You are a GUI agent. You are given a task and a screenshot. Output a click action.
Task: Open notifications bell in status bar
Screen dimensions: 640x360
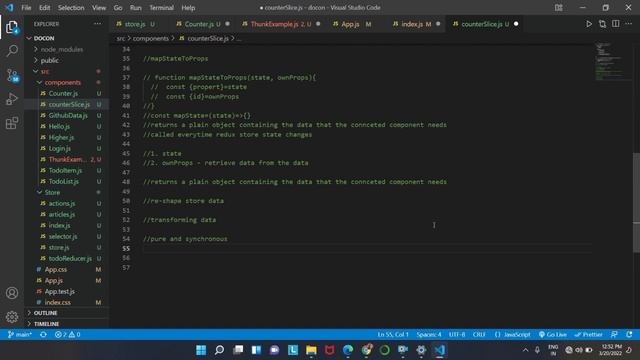pyautogui.click(x=629, y=334)
